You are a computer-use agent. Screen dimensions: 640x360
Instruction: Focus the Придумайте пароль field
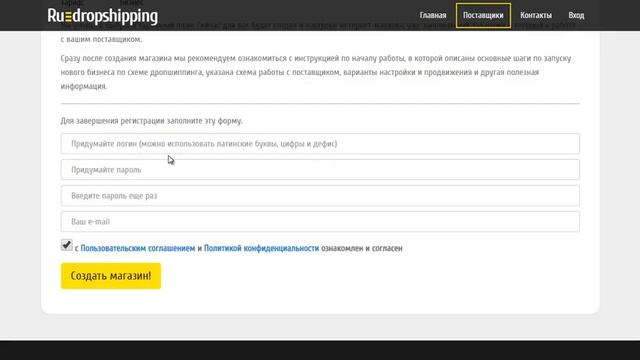pos(320,170)
